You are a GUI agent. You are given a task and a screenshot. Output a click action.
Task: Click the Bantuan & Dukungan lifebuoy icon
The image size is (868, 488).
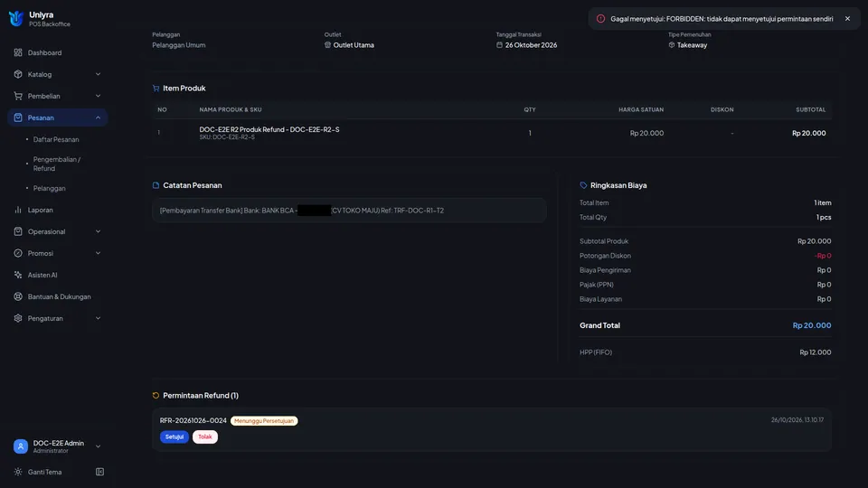click(x=18, y=296)
